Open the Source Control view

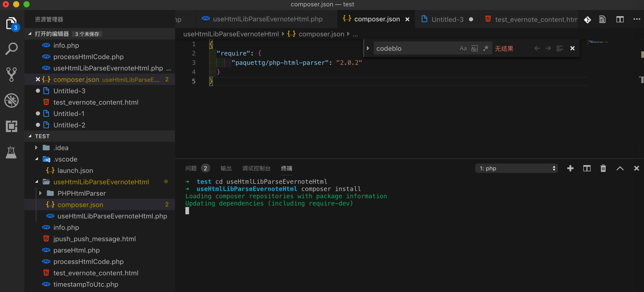click(x=11, y=75)
